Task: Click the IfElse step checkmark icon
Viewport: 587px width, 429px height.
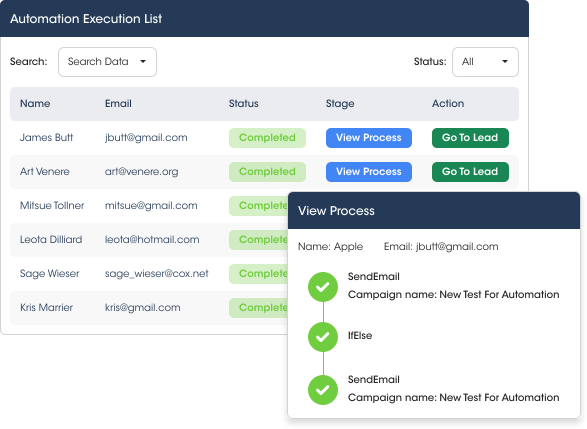Action: (323, 337)
